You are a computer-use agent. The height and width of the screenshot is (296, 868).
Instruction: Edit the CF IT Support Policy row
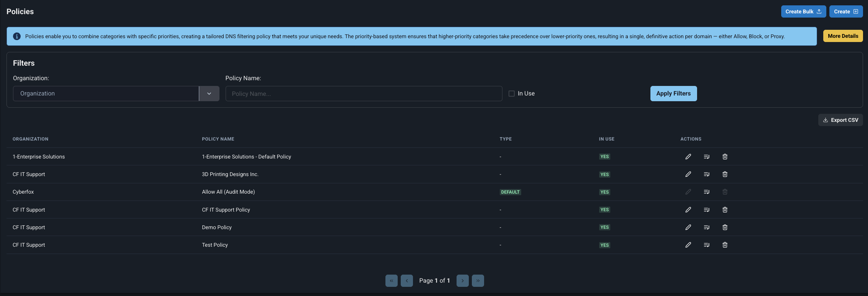tap(688, 210)
